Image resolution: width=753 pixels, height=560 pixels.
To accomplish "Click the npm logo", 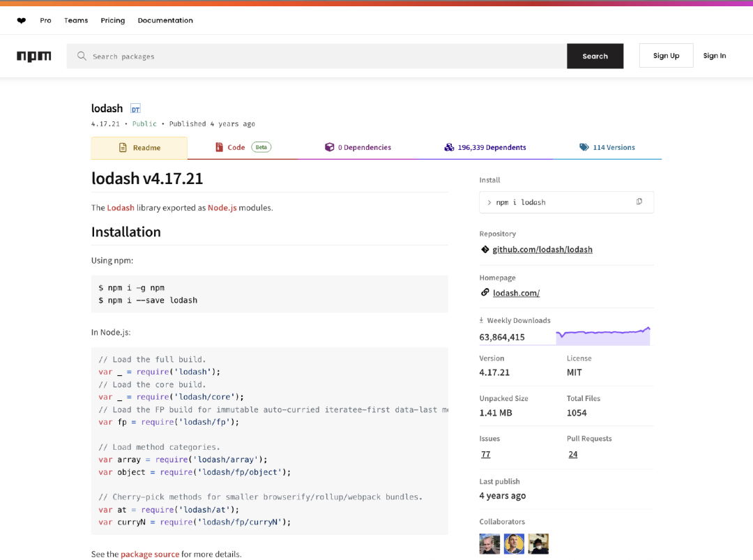I will pyautogui.click(x=33, y=56).
